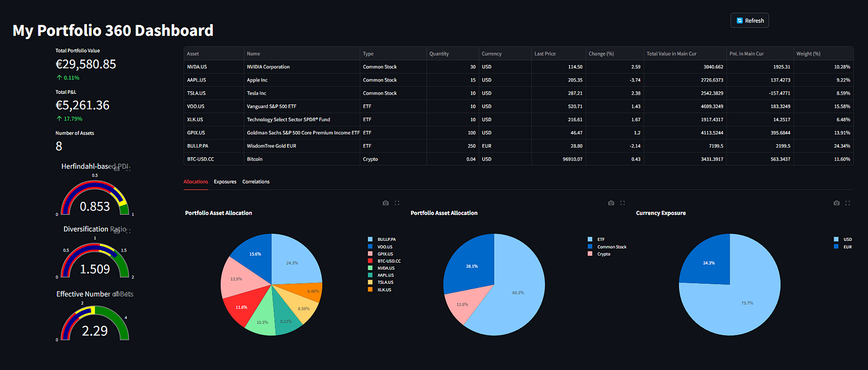Click the Bitcoin name cell
Viewport: 868px width, 370px height.
pyautogui.click(x=302, y=159)
